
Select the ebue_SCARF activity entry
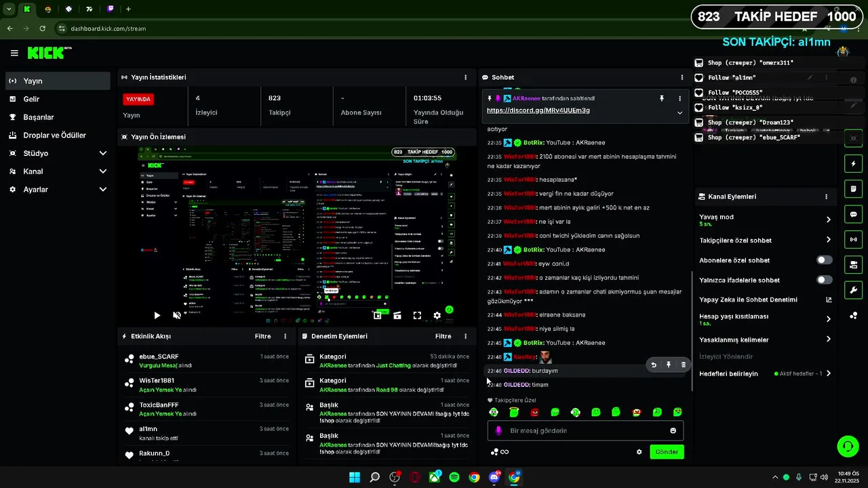coord(208,361)
